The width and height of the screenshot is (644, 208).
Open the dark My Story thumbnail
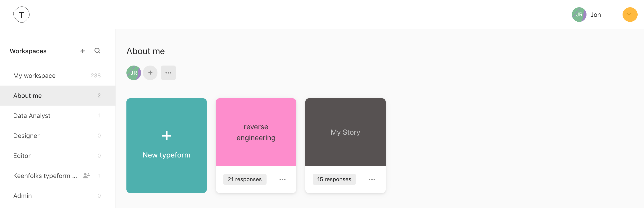tap(345, 132)
